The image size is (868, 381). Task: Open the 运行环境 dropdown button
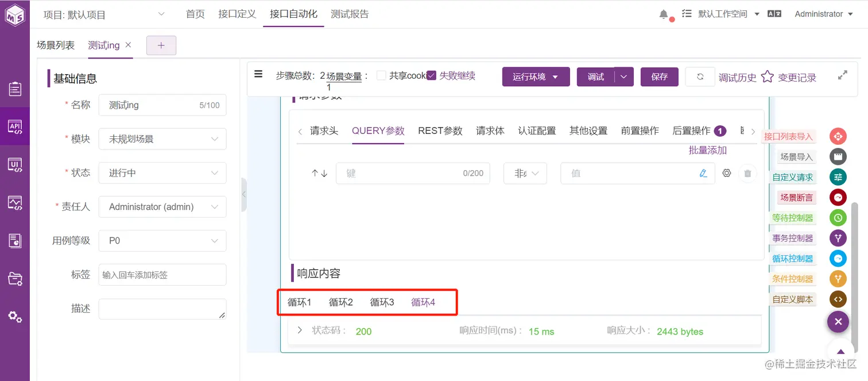[x=536, y=77]
